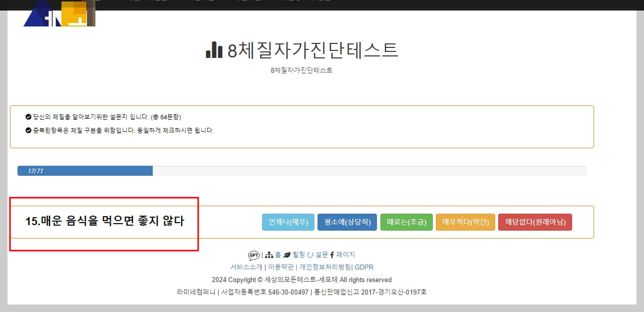The image size is (644, 312).
Task: Select the 언제나(매우) answer option
Action: (x=288, y=222)
